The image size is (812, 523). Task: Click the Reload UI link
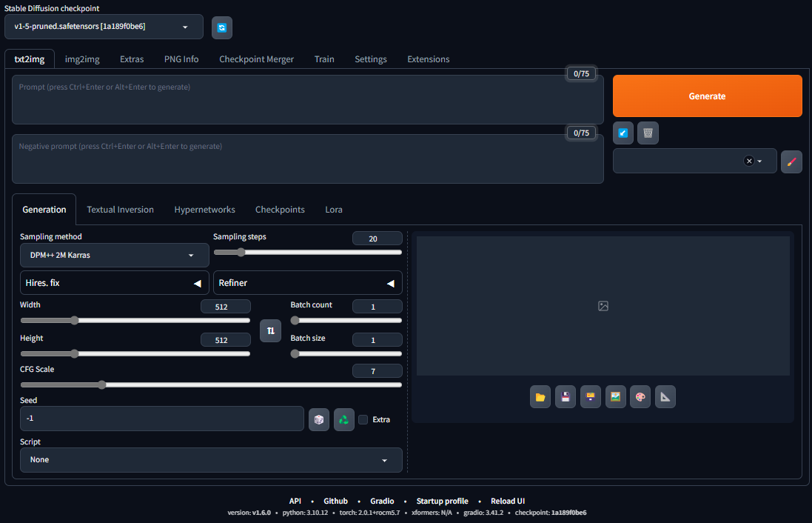[x=508, y=501]
